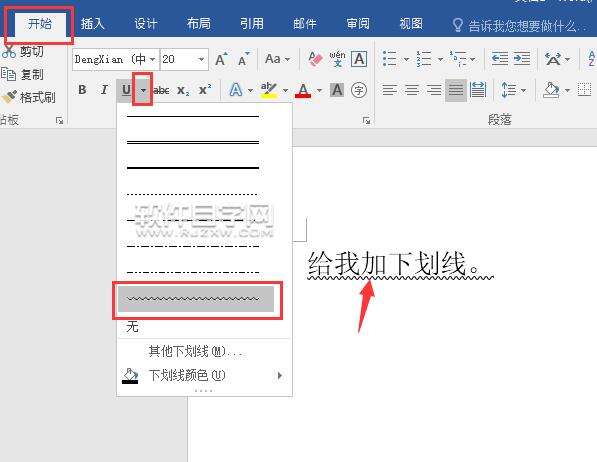Expand the bullet list dropdown arrow
The image size is (597, 462).
point(406,59)
